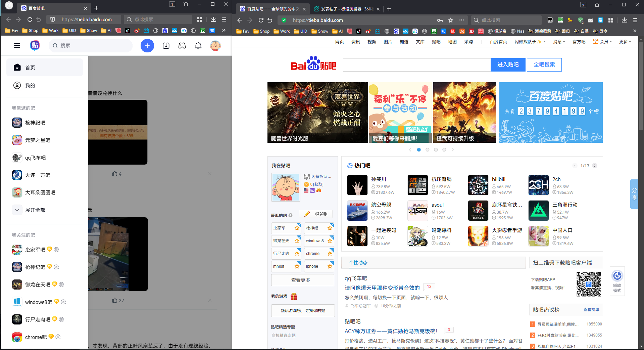Select the 个性动态 tab
Screen dimensions: 644x350
(x=358, y=263)
